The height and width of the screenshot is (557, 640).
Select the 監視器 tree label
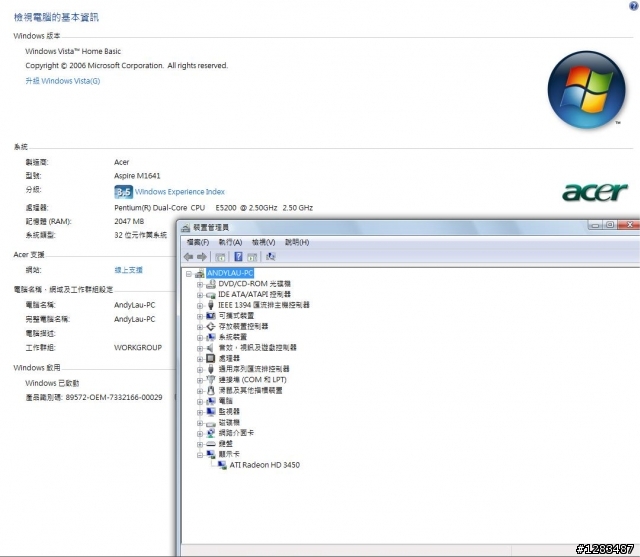(229, 412)
